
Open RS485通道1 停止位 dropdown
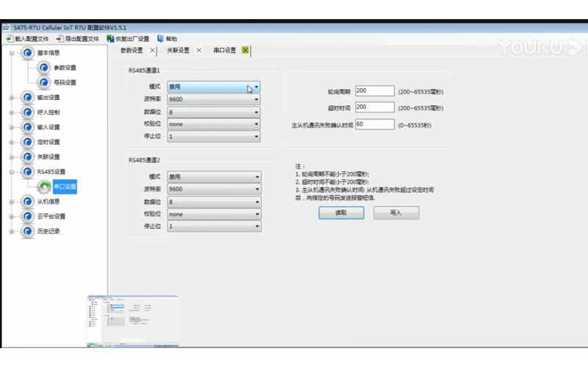(214, 136)
